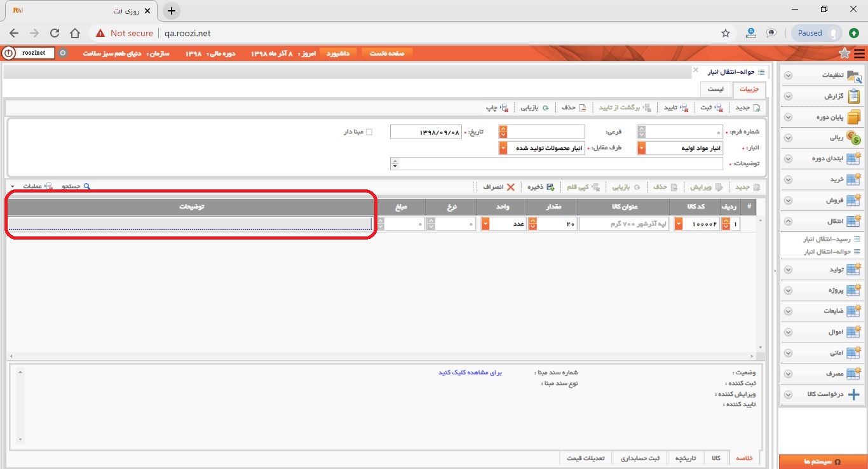Click بازیابی in the top form toolbar
This screenshot has height=469, width=868.
tap(535, 107)
